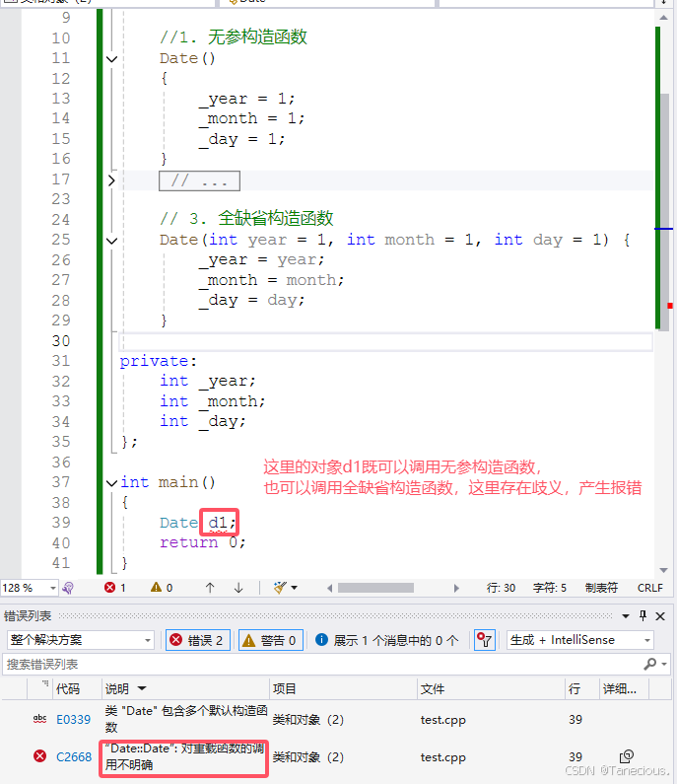Click the editor vertical scrollbar thumb

(x=664, y=211)
